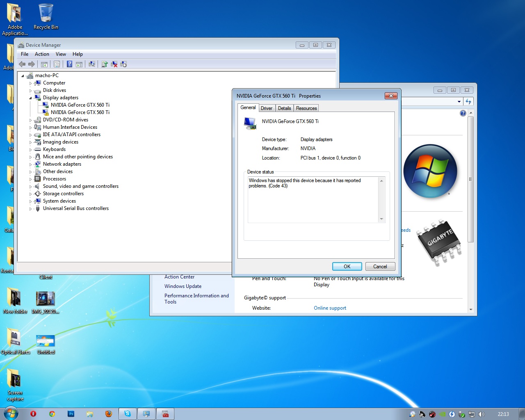Click Show/Hide Action Pane toolbar icon
Image resolution: width=525 pixels, height=420 pixels.
point(79,64)
